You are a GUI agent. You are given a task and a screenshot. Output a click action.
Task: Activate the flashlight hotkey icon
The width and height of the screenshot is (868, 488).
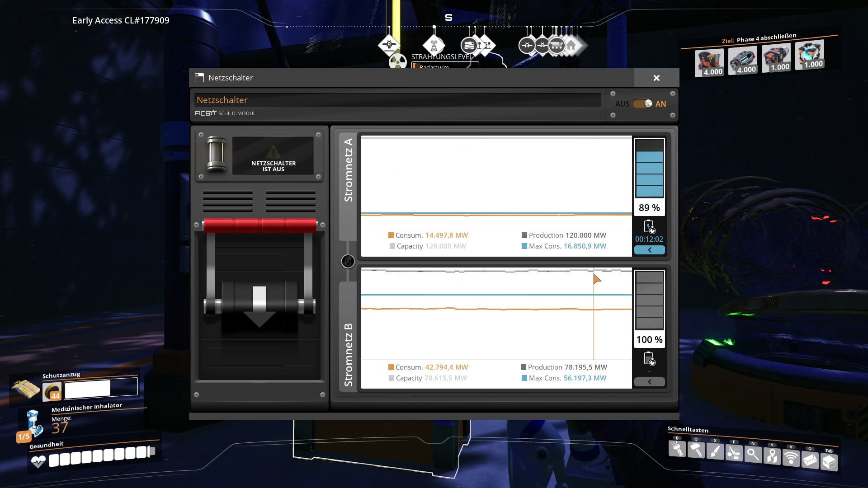pyautogui.click(x=677, y=450)
